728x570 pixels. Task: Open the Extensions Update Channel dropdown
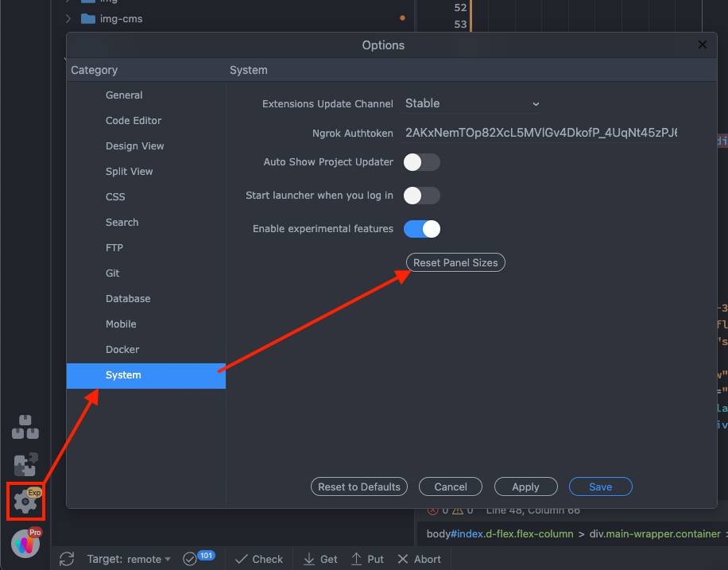pyautogui.click(x=471, y=103)
